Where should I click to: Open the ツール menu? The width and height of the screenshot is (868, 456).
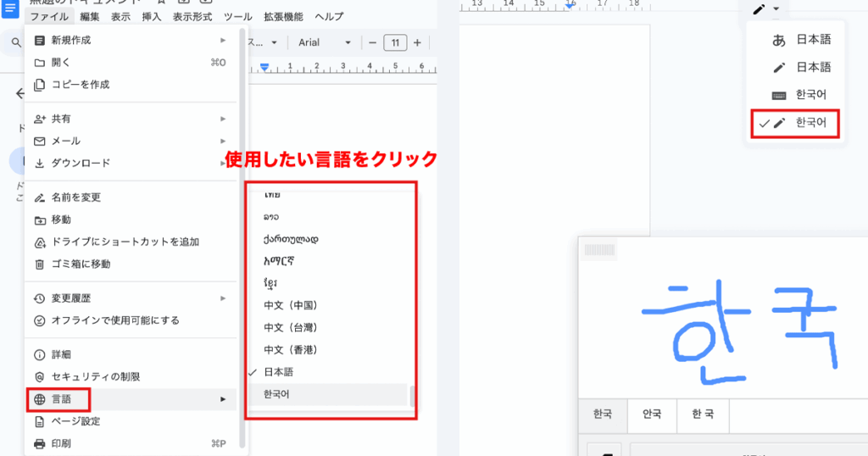click(x=238, y=17)
